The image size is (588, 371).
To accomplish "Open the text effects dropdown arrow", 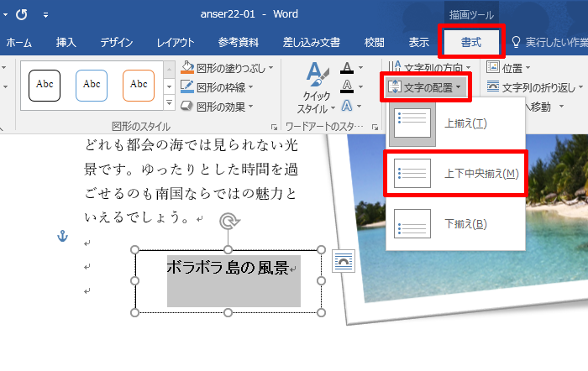I will pyautogui.click(x=360, y=107).
